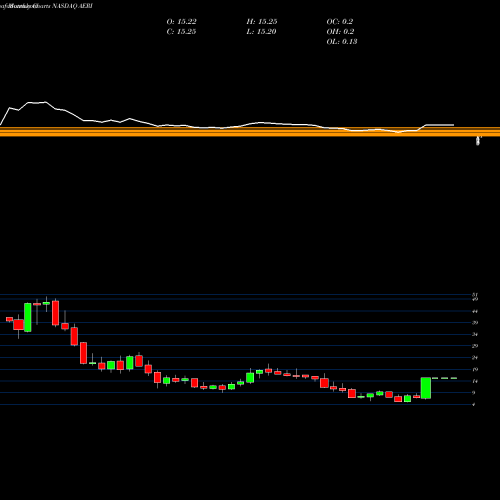The image size is (500, 500).
Task: Click the '14' price axis label
Action: click(x=475, y=381)
